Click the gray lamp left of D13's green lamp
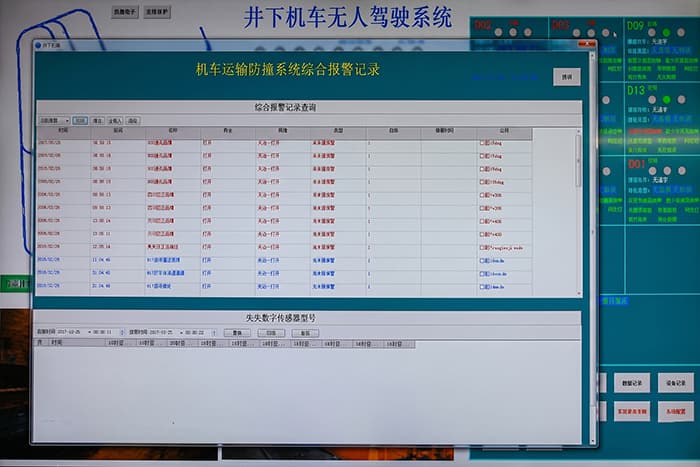This screenshot has width=700, height=467. tap(652, 99)
